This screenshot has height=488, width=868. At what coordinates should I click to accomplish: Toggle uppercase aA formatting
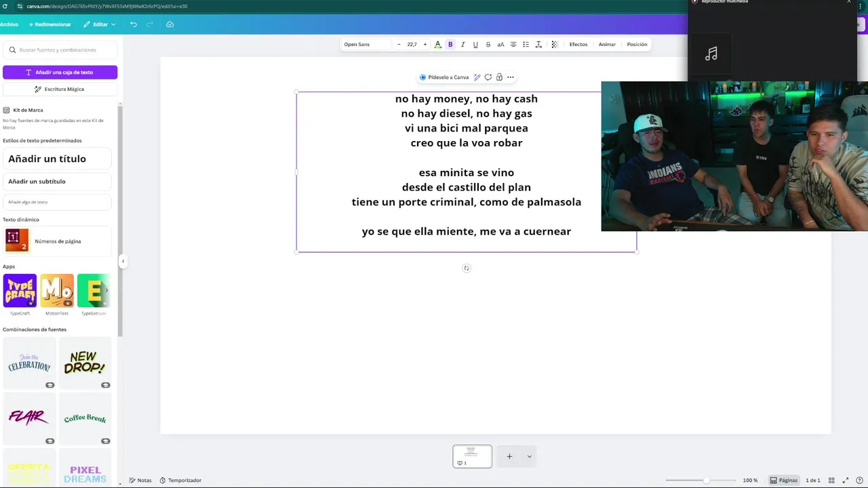coord(500,45)
